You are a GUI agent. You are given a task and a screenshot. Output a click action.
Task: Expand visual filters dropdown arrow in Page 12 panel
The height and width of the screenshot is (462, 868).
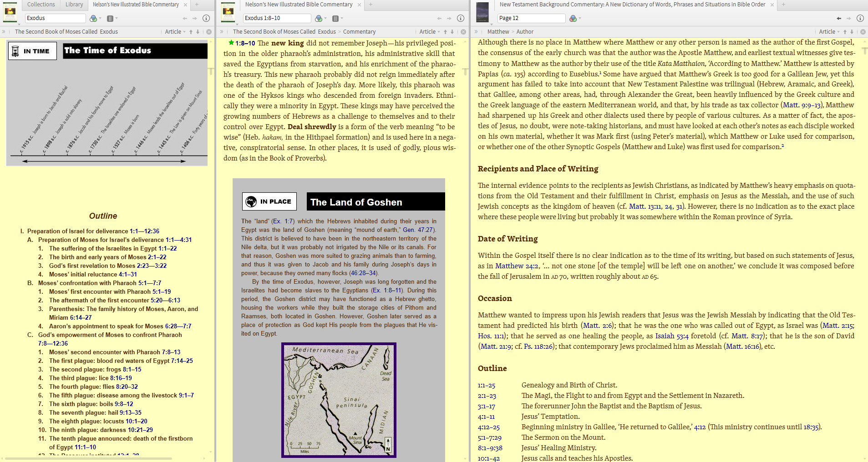[x=579, y=19]
